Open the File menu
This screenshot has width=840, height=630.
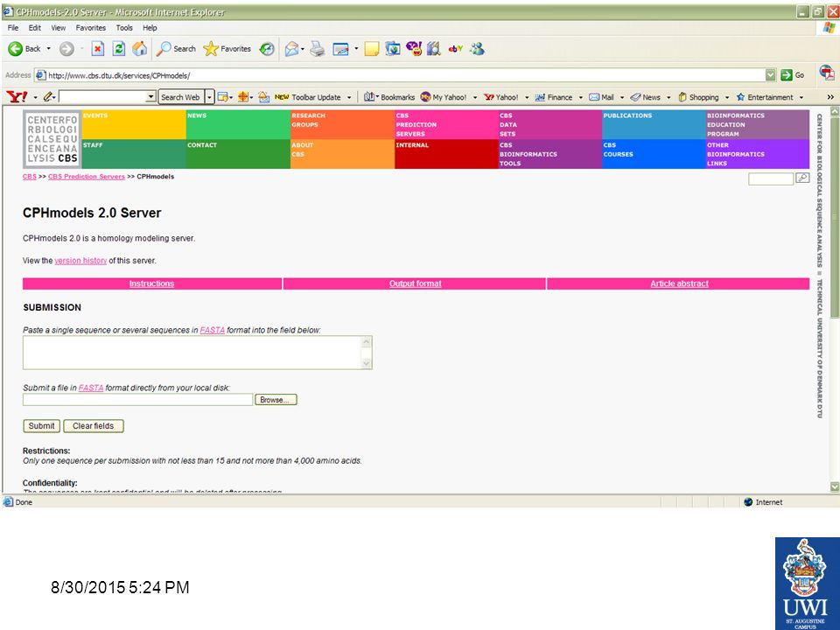(13, 27)
